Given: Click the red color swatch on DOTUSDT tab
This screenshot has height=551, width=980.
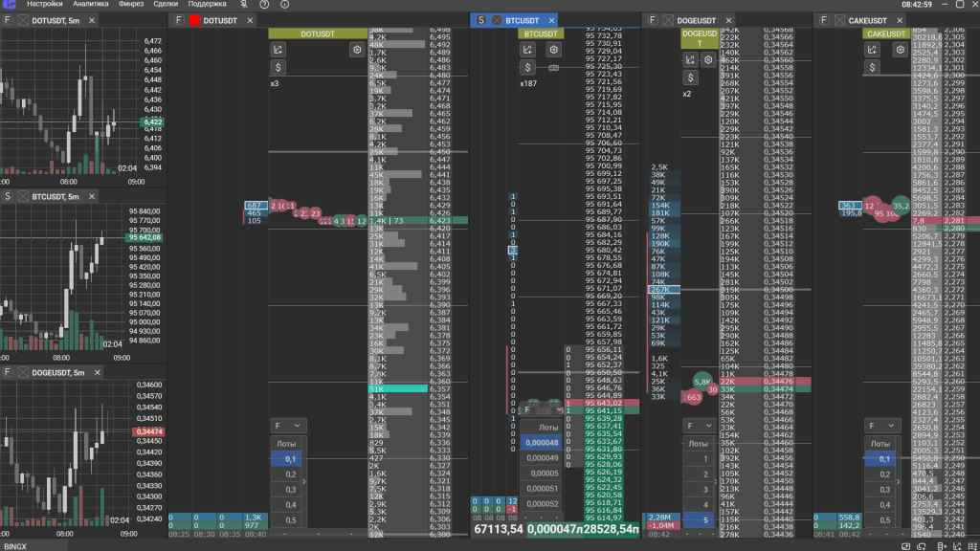Looking at the screenshot, I should pyautogui.click(x=194, y=20).
